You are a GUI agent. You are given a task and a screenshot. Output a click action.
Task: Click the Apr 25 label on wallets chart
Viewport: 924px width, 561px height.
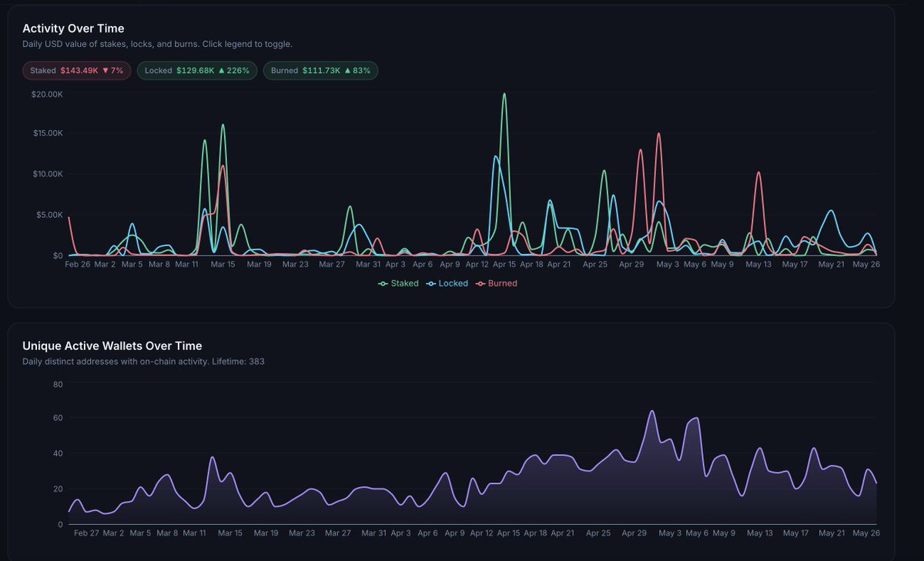[x=598, y=533]
